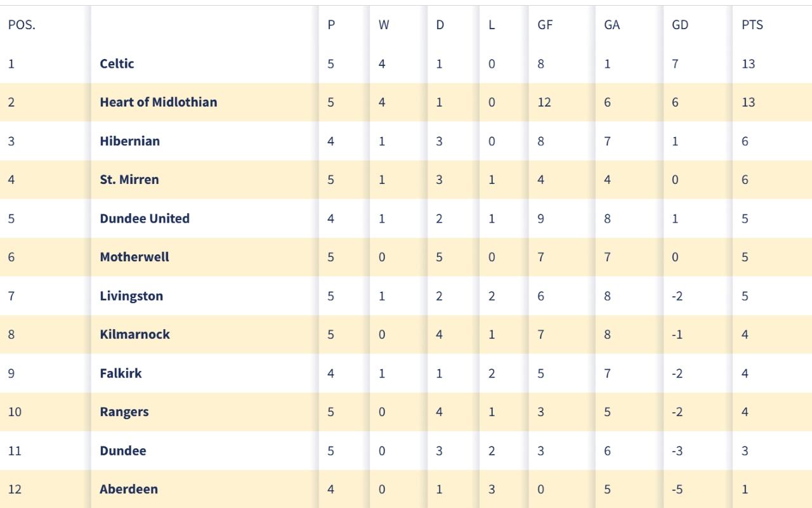This screenshot has width=812, height=508.
Task: Open the Rangers team page
Action: [124, 412]
